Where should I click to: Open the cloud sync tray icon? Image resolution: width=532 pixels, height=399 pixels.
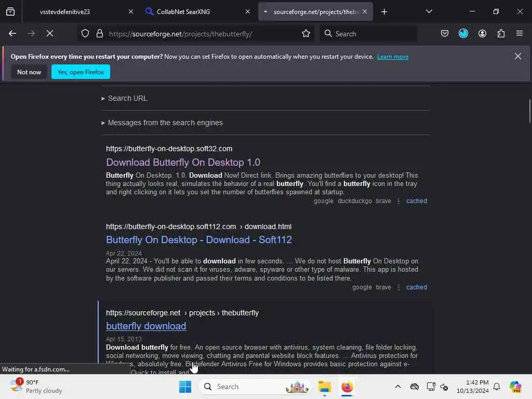[414, 387]
